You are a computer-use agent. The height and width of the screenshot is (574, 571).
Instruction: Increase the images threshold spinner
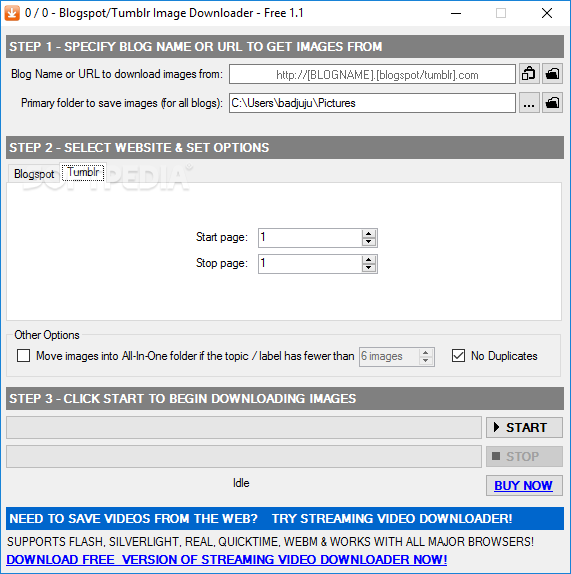(425, 353)
